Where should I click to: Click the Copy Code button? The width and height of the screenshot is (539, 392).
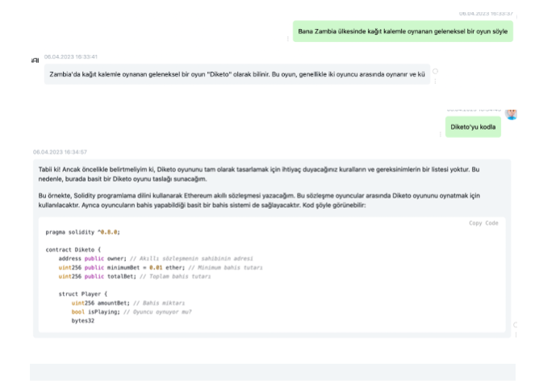tap(483, 223)
